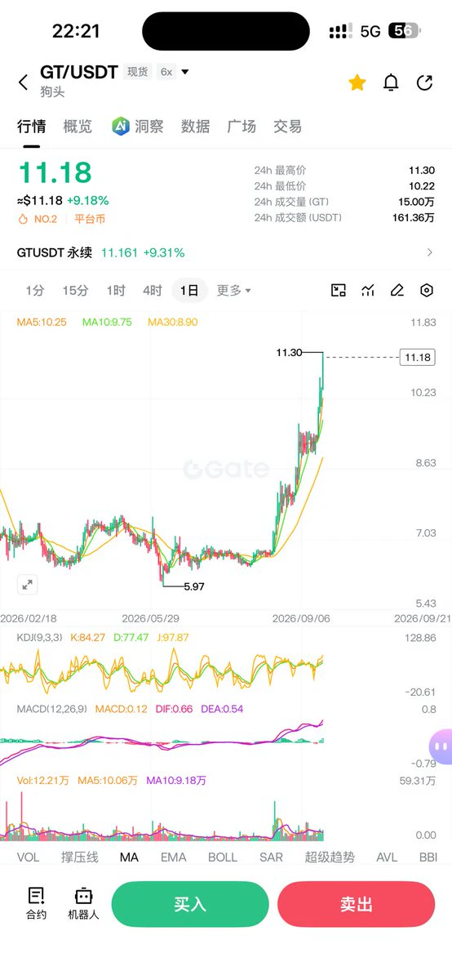Screen dimensions: 452x980
Task: Tap the share icon in header
Action: click(x=424, y=82)
